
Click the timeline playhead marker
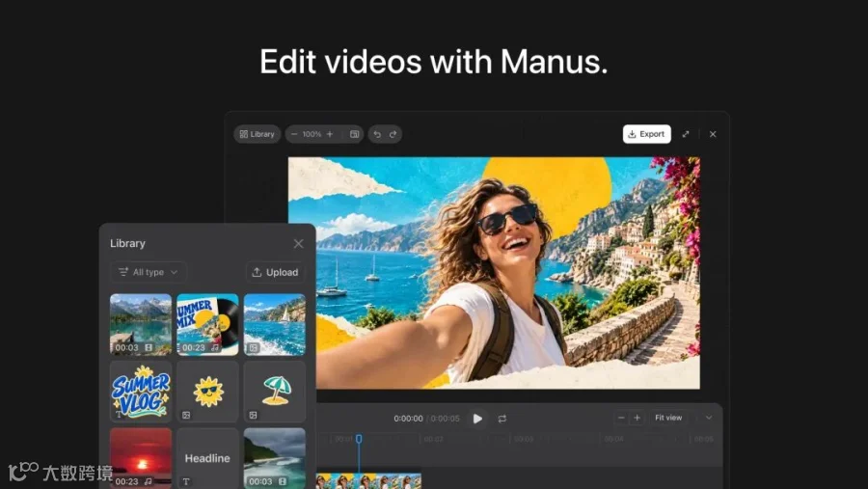click(x=359, y=439)
